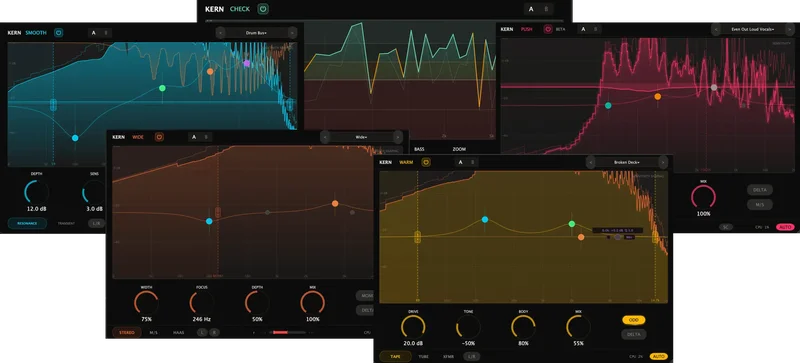Enable AUTO toggle in Kern Push

click(785, 227)
